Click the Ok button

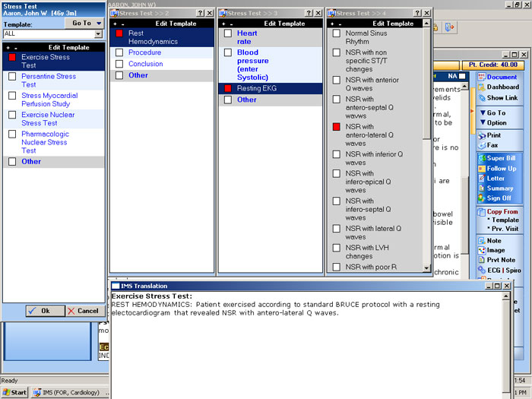pyautogui.click(x=45, y=311)
